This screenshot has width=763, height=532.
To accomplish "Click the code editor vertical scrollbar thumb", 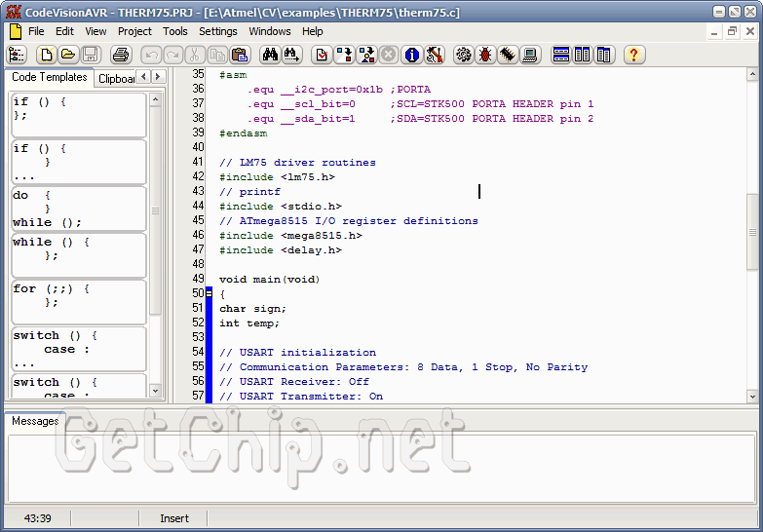I will tap(752, 232).
